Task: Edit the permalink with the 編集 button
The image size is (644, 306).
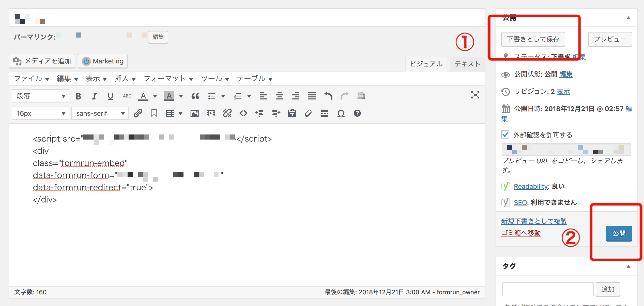Action: [x=158, y=37]
